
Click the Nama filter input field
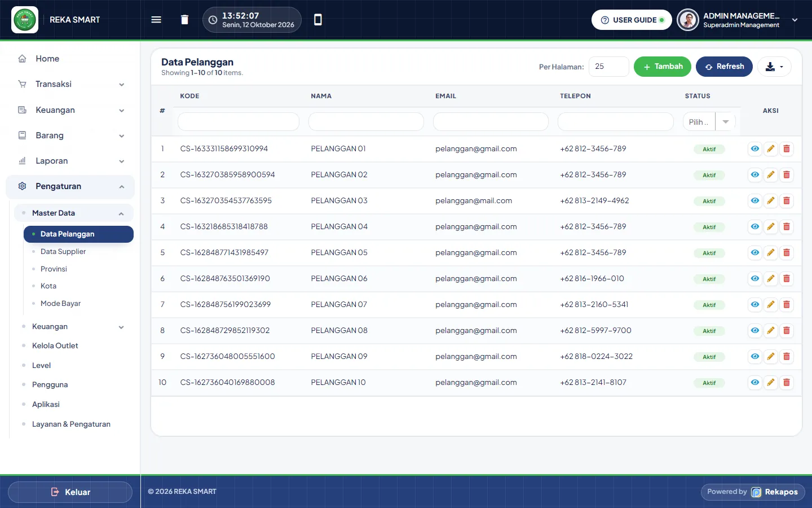(366, 122)
